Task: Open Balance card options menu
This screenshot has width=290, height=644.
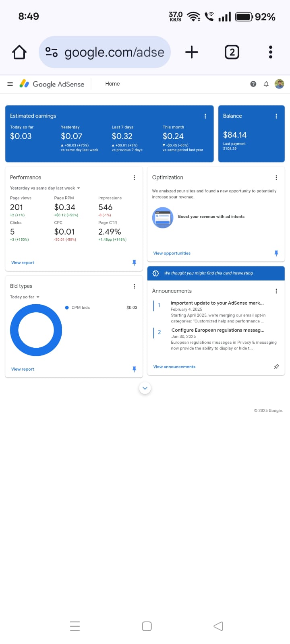Action: 276,116
